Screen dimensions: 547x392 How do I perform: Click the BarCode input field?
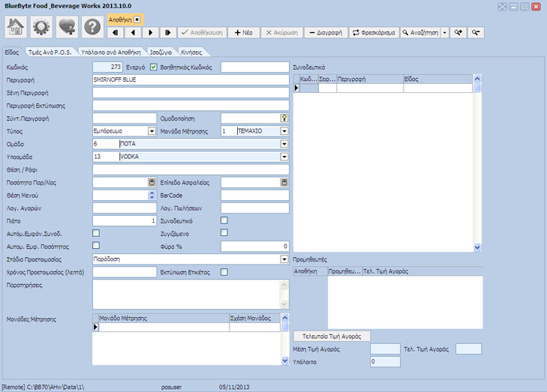click(x=254, y=195)
